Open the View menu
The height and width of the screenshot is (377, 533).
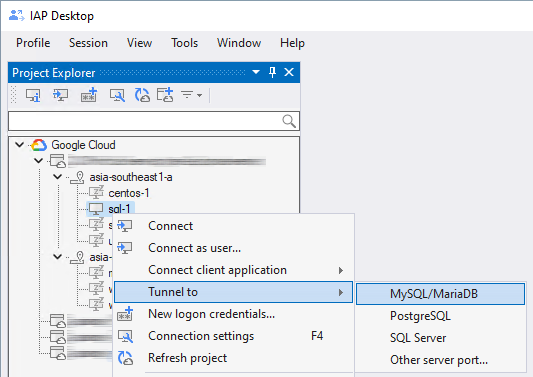tap(139, 43)
